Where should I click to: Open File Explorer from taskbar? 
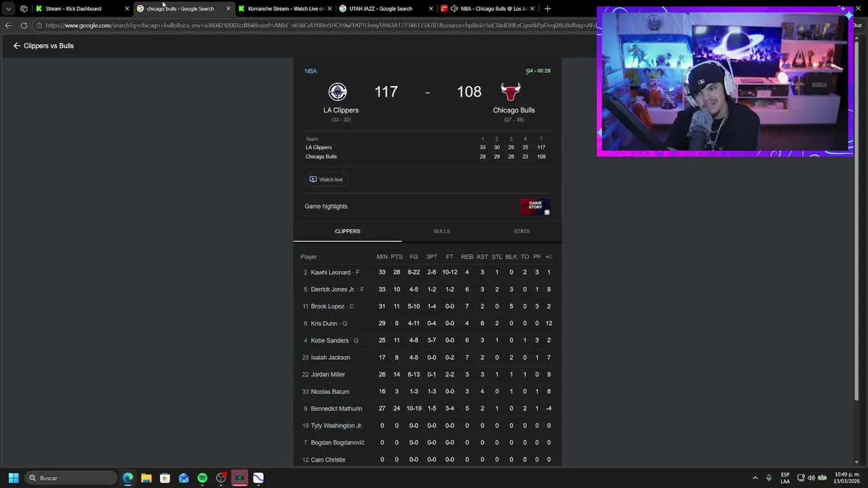pos(146,478)
